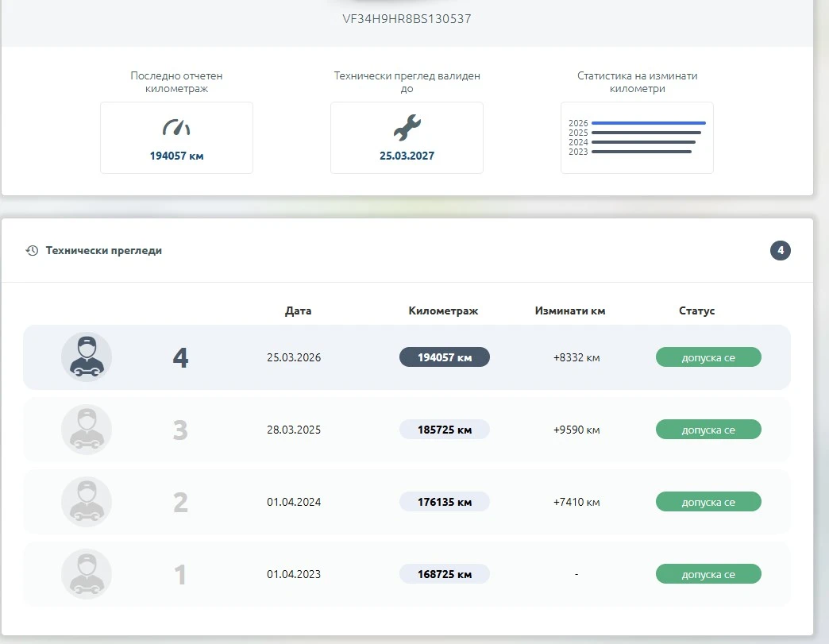Open the inspection row dated 01.04.2024

(x=407, y=502)
